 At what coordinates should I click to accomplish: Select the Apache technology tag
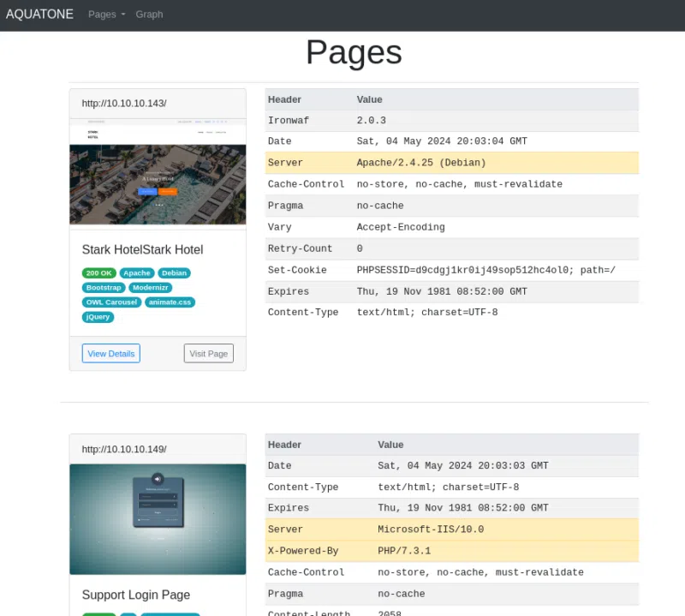[135, 273]
